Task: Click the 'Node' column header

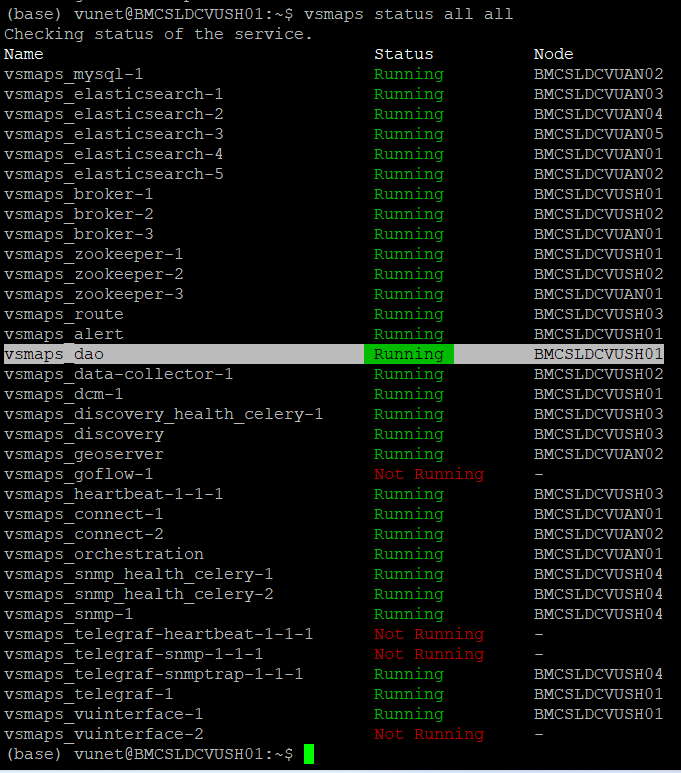Action: [553, 54]
